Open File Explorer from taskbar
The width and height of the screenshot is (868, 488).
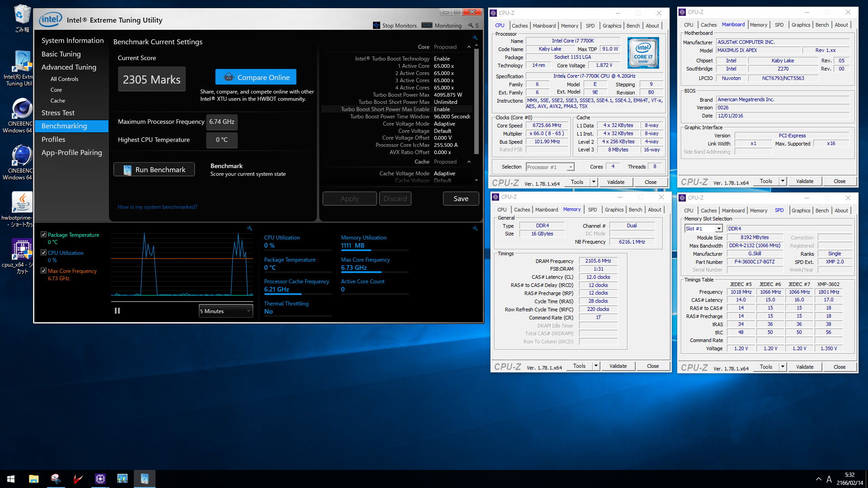click(x=33, y=479)
